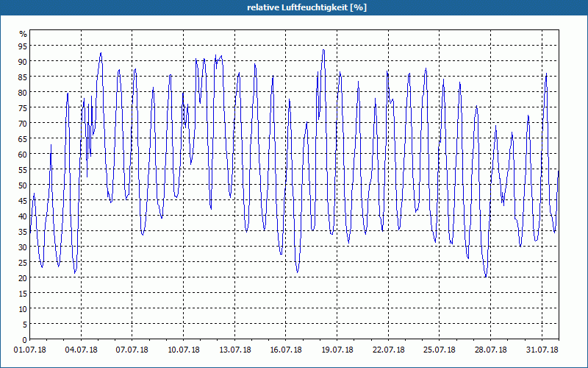Click the y-axis label '70'
Viewport: 588px width, 368px height.
24,124
